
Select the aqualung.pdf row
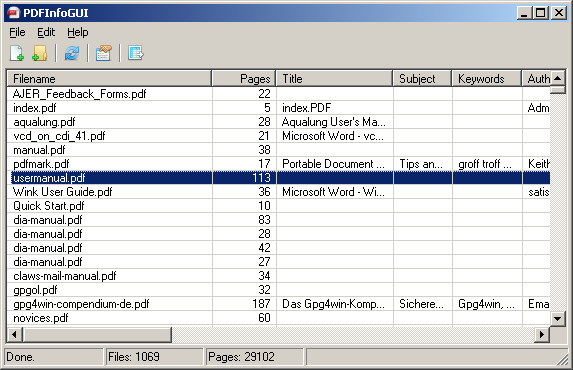tap(278, 122)
